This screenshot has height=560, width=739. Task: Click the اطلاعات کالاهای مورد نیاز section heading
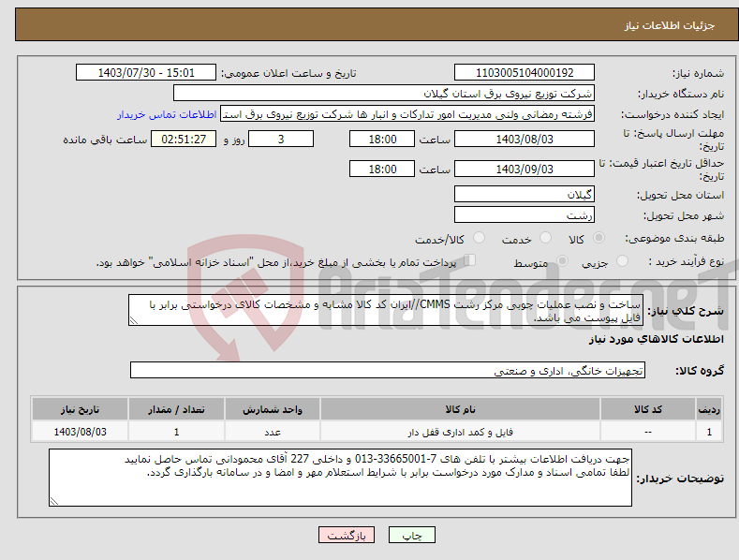[x=656, y=339]
